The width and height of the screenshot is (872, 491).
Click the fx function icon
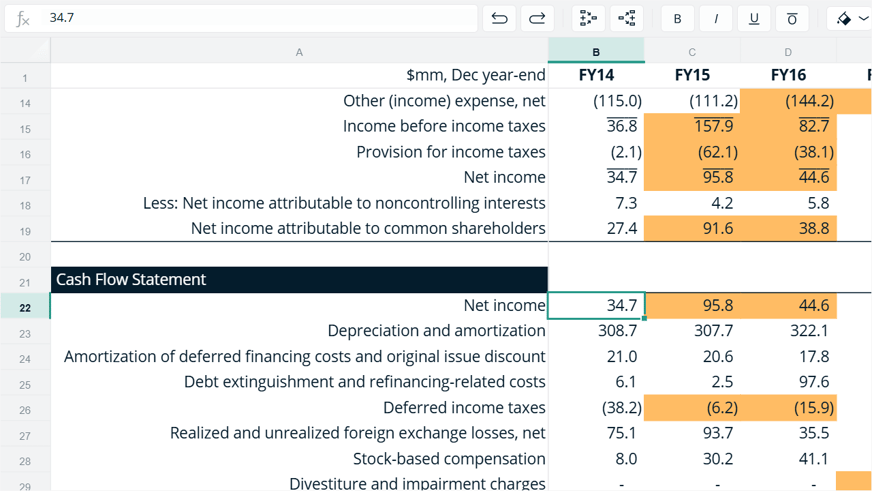click(x=23, y=18)
